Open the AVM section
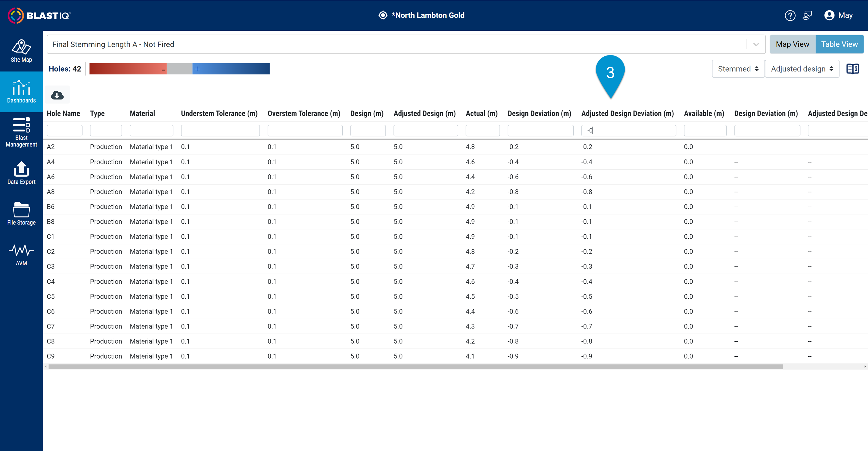 point(21,255)
